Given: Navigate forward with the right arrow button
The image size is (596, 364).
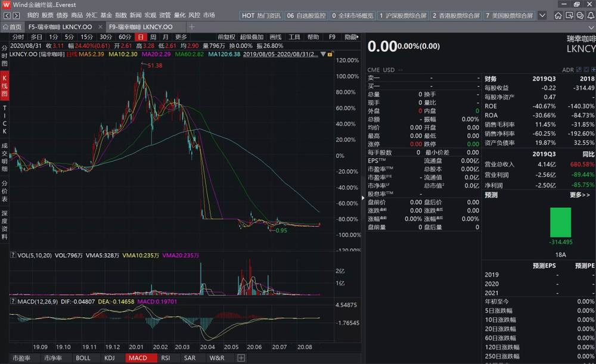Looking at the screenshot, I should [x=16, y=15].
